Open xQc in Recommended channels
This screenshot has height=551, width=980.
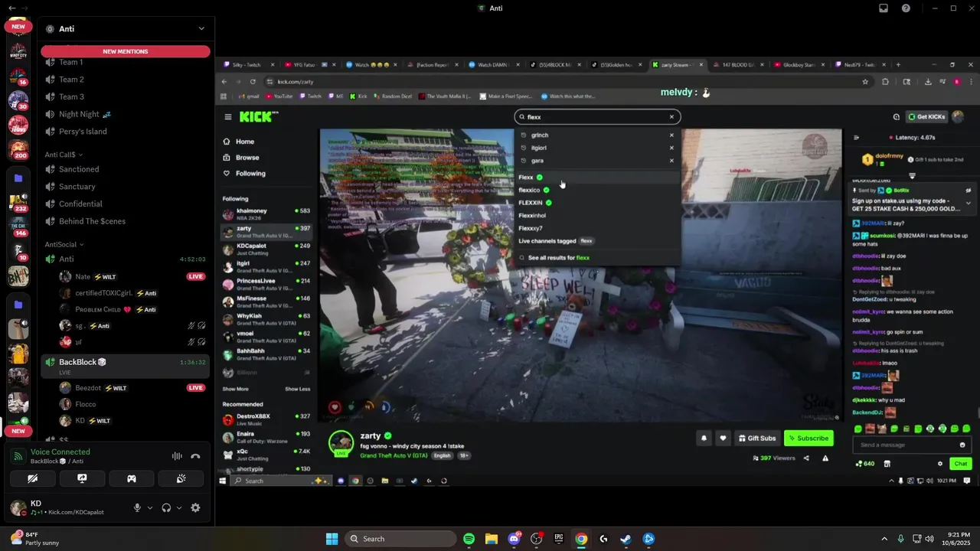[266, 455]
